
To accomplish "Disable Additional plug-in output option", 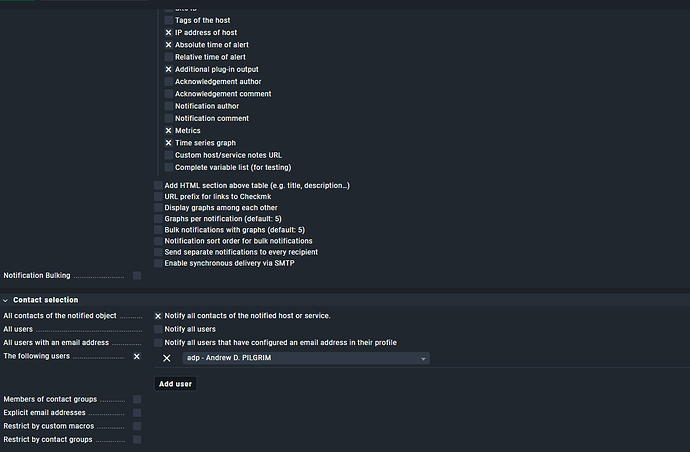I will [169, 70].
